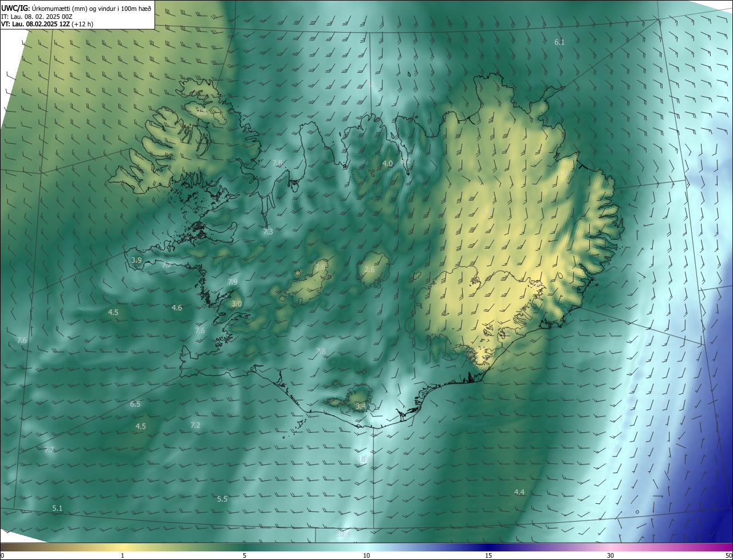Click the 6.5 value label on the map
Screen dimensions: 733x560
135,404
